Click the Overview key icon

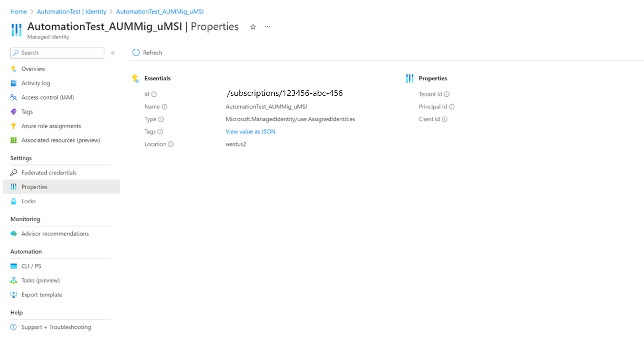tap(14, 69)
